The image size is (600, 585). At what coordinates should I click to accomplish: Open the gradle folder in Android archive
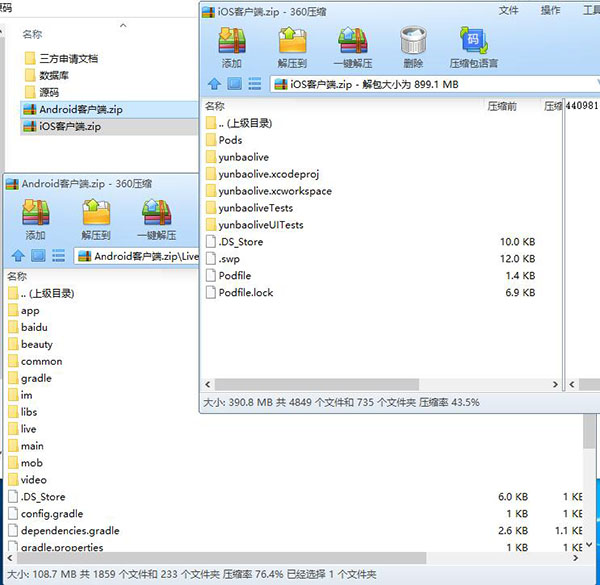30,378
